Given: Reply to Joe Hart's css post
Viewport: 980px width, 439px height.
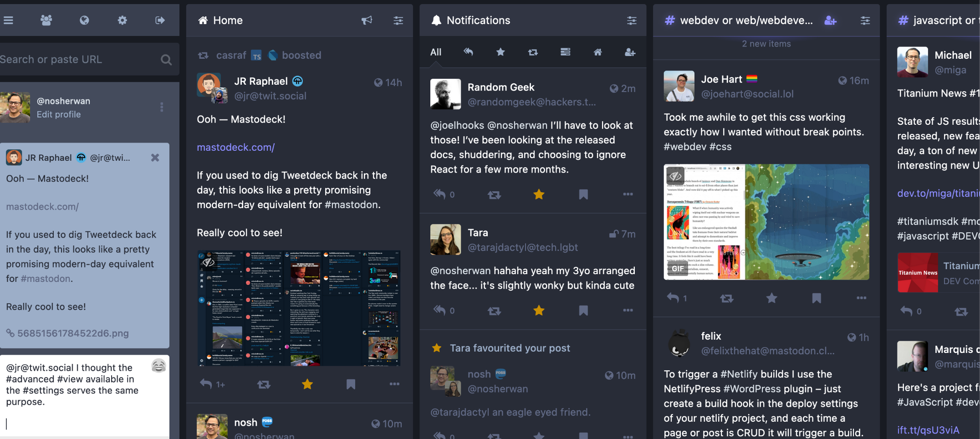Looking at the screenshot, I should tap(673, 298).
